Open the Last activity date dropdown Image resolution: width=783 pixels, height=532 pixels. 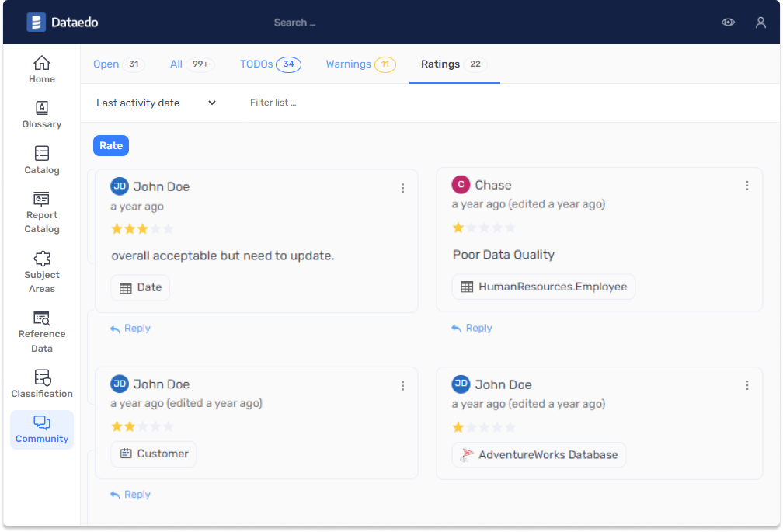(x=155, y=102)
